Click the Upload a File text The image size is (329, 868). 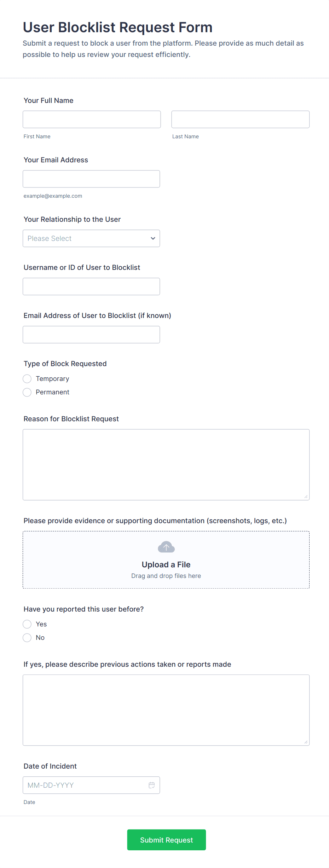click(x=166, y=565)
